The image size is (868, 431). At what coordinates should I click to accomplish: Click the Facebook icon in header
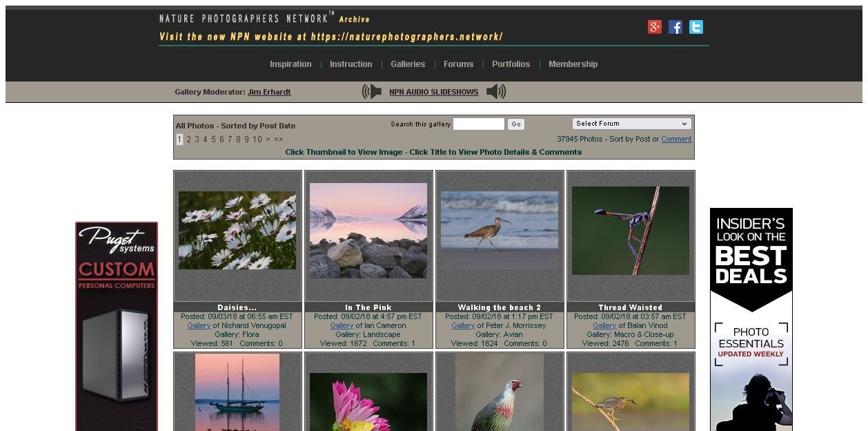(675, 27)
